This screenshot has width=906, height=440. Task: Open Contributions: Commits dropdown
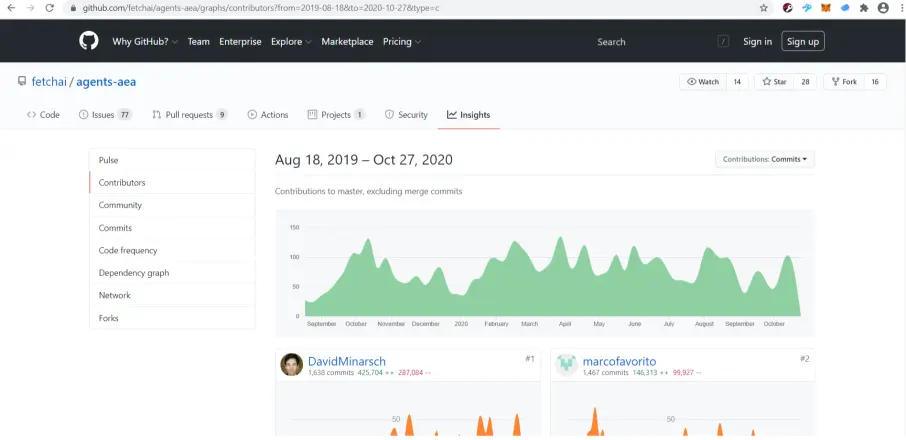pos(764,159)
